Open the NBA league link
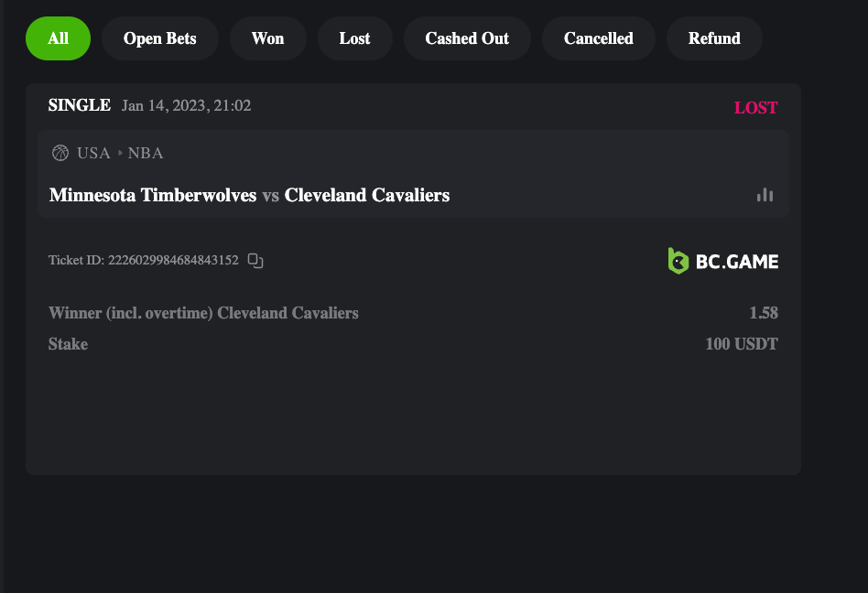Screen dimensions: 868x593 point(146,153)
